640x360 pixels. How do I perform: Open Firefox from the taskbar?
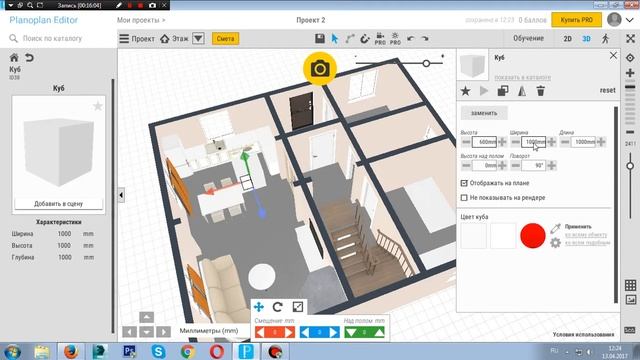click(70, 351)
